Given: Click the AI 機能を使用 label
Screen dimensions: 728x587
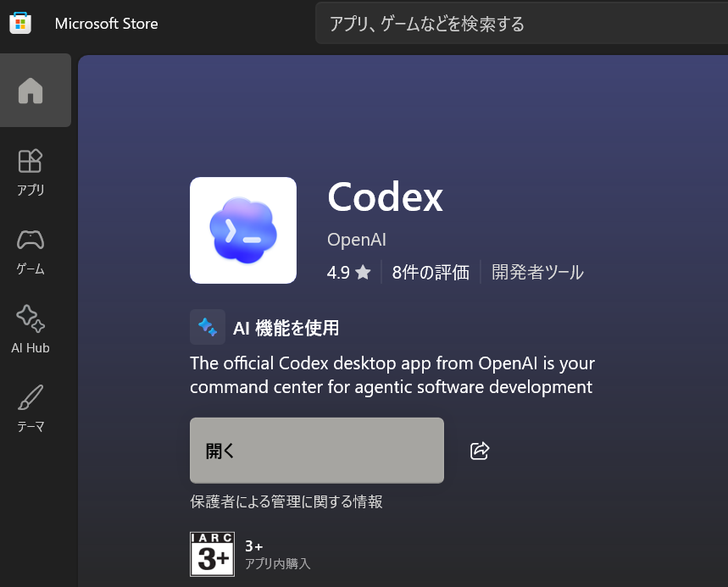Looking at the screenshot, I should [x=286, y=328].
